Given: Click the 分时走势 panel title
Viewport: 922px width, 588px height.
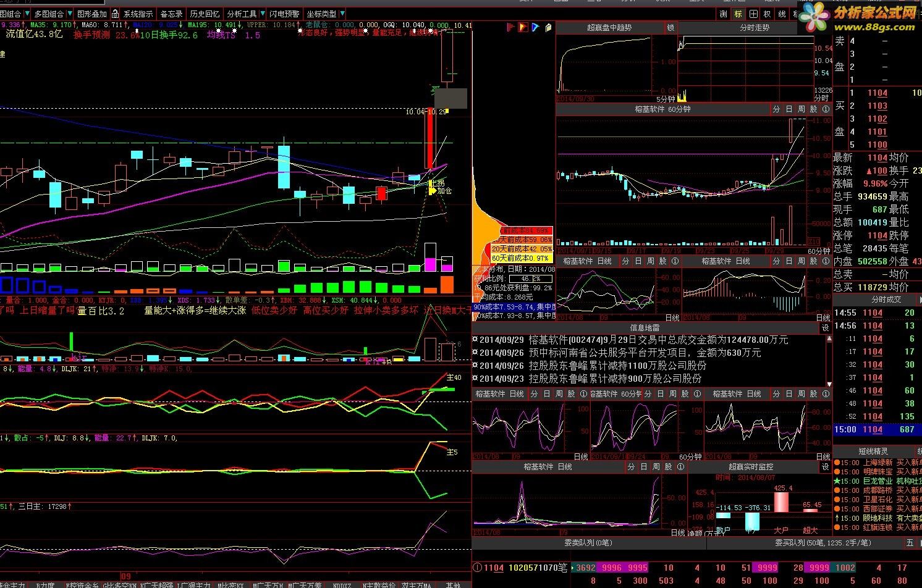Looking at the screenshot, I should [755, 28].
